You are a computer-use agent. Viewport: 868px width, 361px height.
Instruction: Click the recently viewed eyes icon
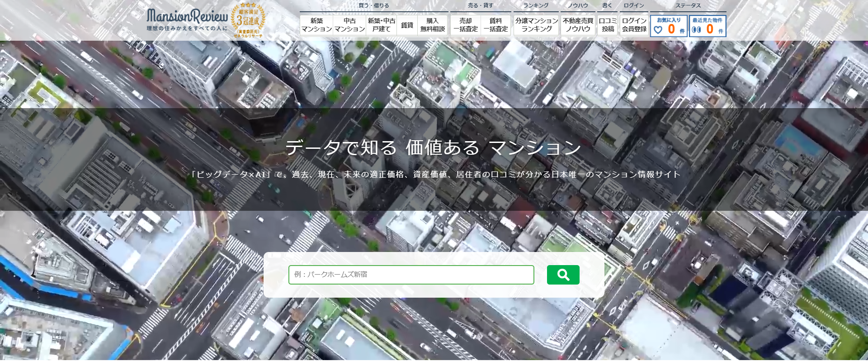pyautogui.click(x=697, y=30)
